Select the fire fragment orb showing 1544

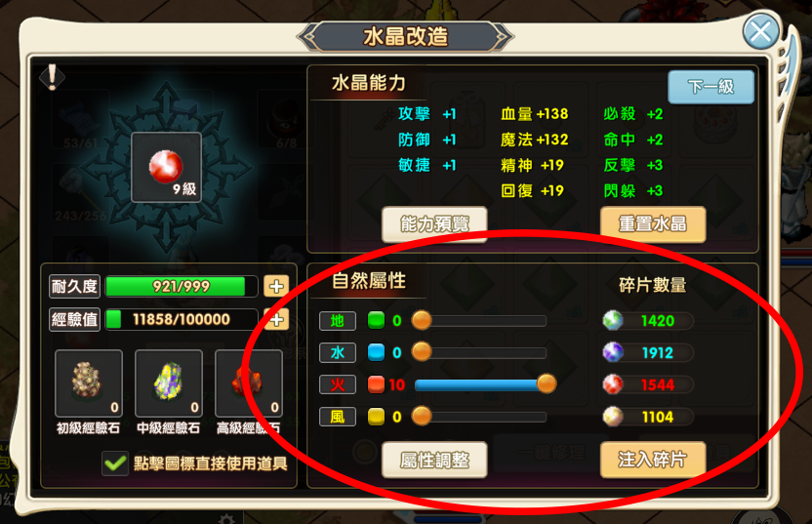pos(613,384)
